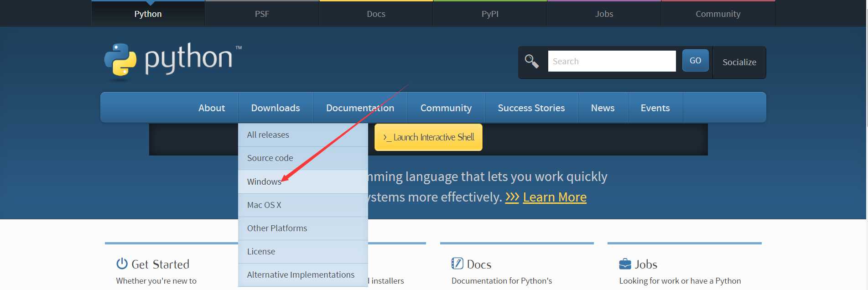
Task: Switch to the Docs top tab
Action: click(x=376, y=14)
